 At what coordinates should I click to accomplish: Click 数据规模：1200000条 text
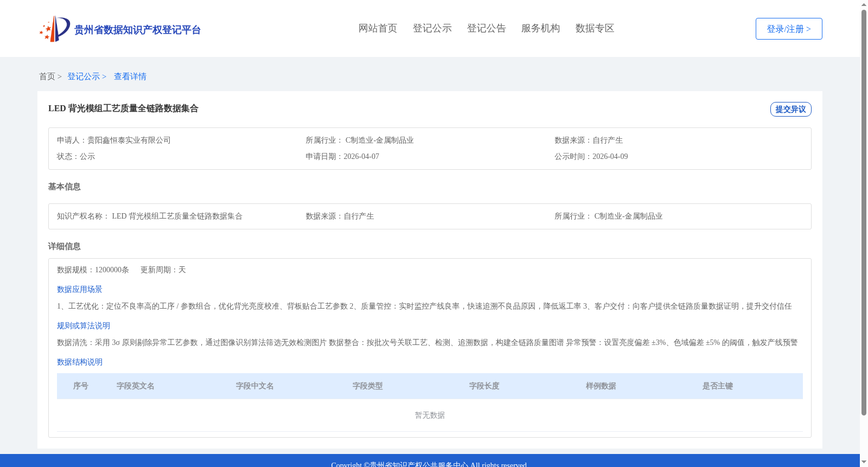pos(93,270)
